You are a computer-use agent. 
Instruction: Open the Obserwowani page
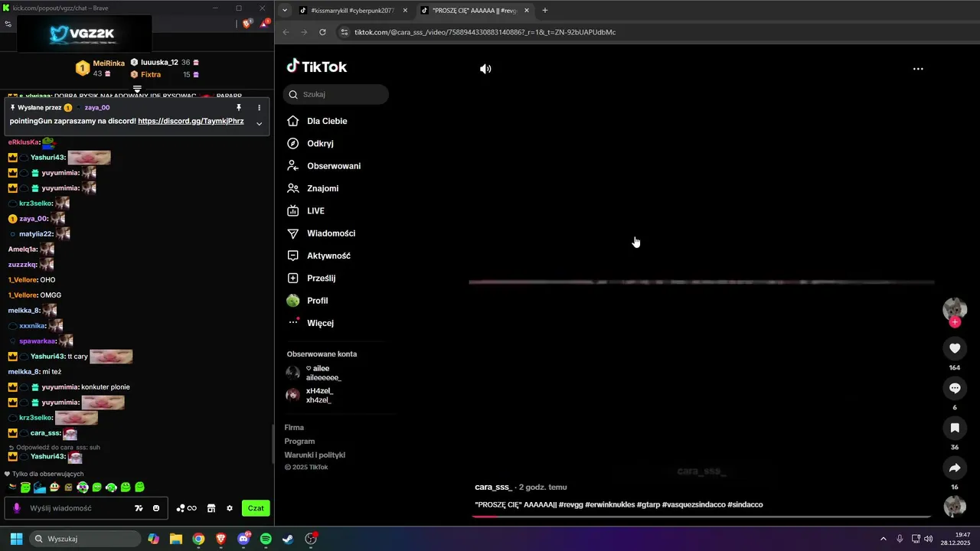[334, 166]
